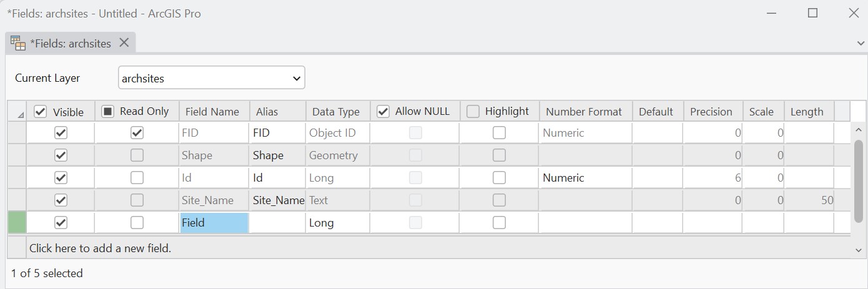868x289 pixels.
Task: Open the view tab options chevron
Action: click(x=861, y=44)
